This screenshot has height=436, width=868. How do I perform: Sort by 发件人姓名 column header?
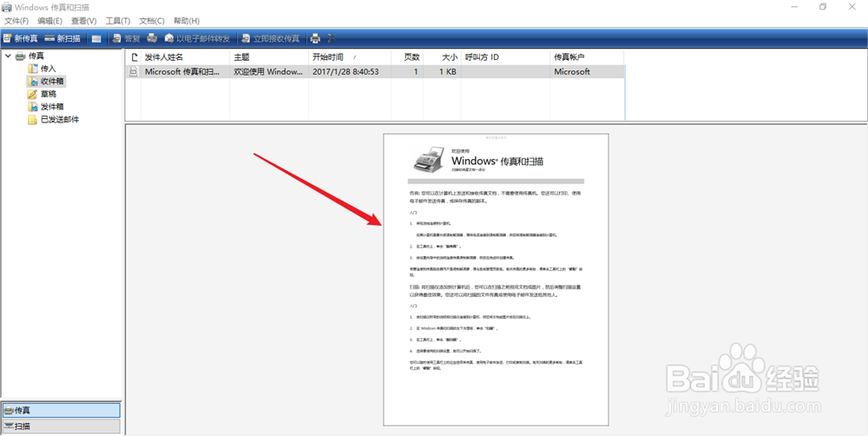185,57
